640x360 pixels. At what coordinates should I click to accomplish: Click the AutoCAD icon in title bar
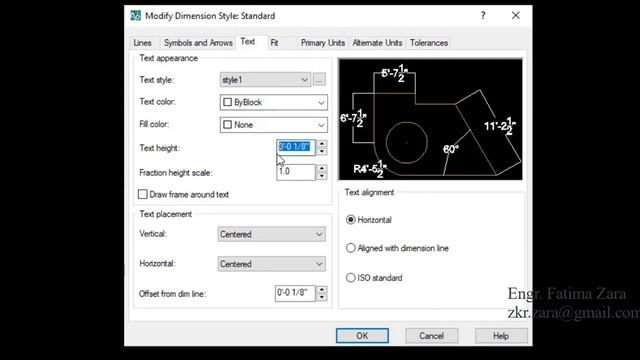pos(135,16)
